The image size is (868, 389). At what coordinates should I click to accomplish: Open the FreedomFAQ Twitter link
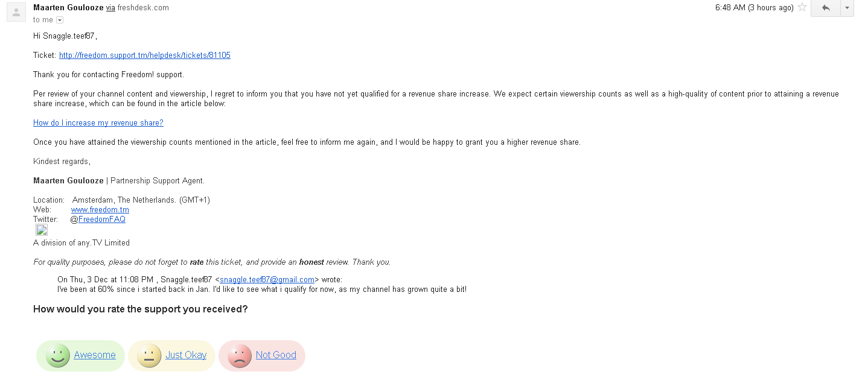click(x=101, y=220)
